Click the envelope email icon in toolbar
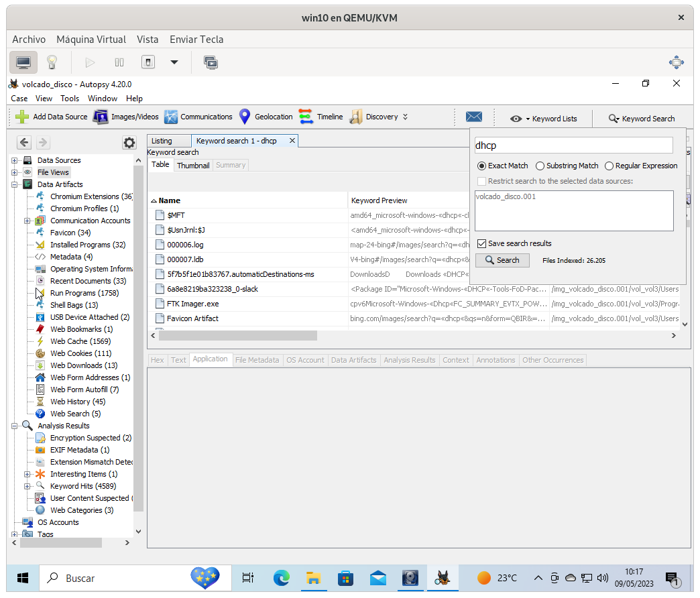The height and width of the screenshot is (598, 700). tap(474, 117)
